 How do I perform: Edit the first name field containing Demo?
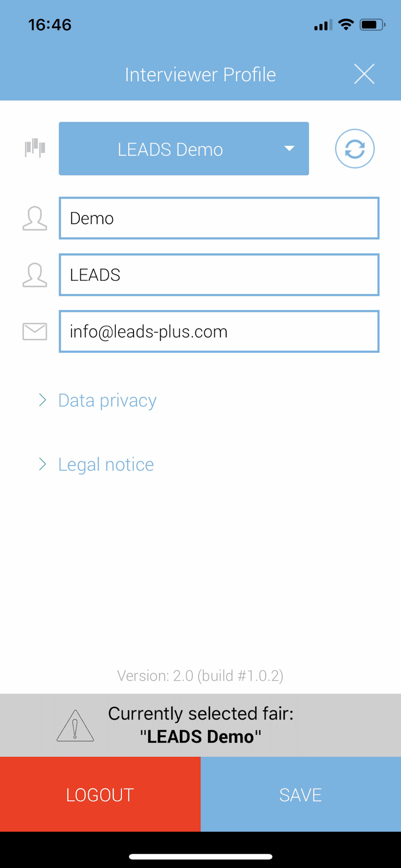[219, 218]
